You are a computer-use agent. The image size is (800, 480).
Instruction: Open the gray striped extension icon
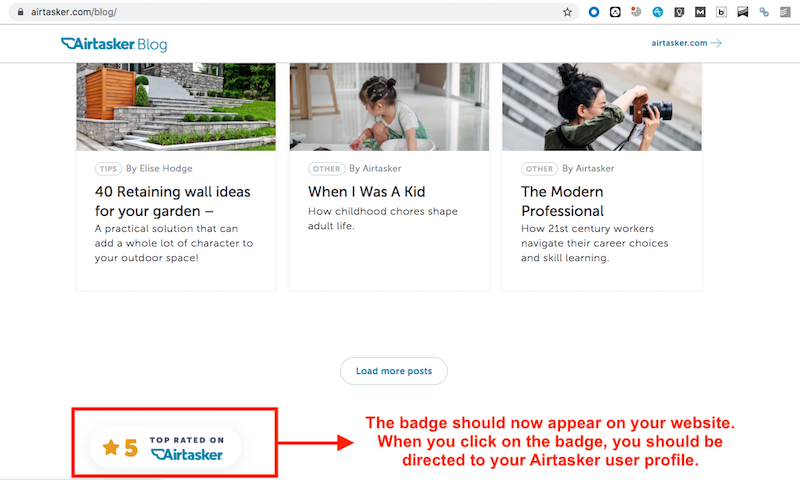click(x=785, y=12)
